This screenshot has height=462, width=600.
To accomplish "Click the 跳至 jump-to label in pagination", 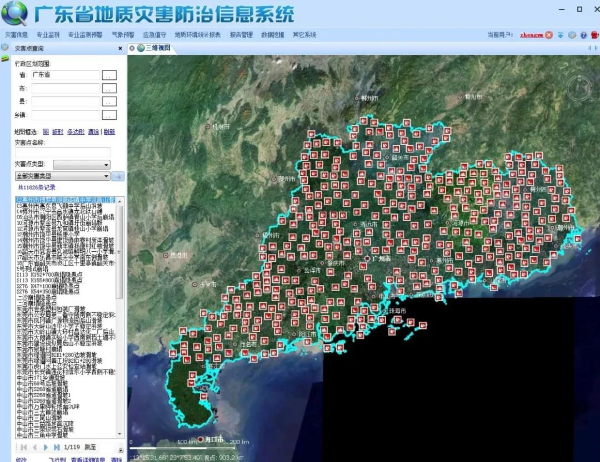I will coord(90,447).
